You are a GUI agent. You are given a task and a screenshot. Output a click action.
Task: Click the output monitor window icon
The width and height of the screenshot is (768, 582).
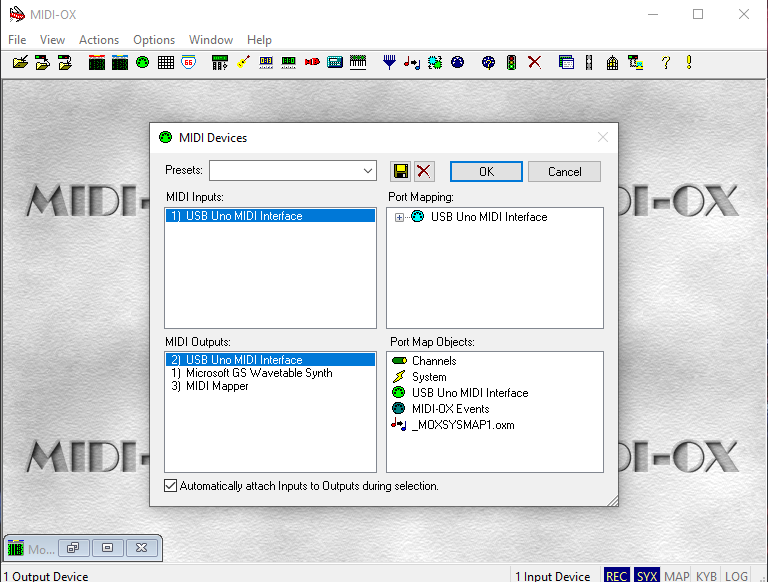120,63
